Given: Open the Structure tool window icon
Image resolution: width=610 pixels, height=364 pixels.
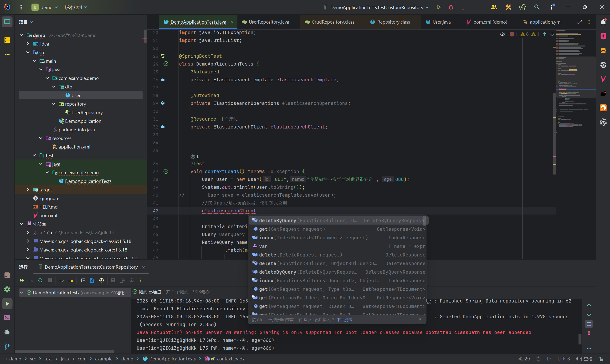Looking at the screenshot, I should (x=7, y=40).
